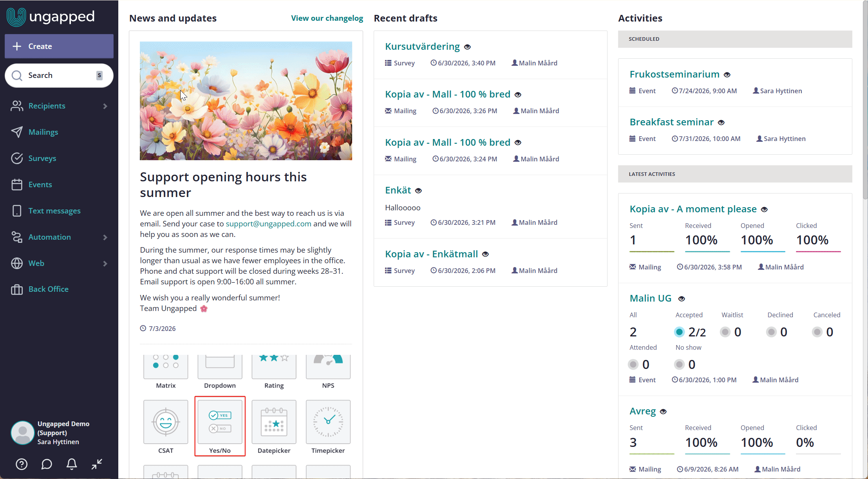Open the Kursutvärdering draft
The width and height of the screenshot is (868, 479).
[x=422, y=46]
